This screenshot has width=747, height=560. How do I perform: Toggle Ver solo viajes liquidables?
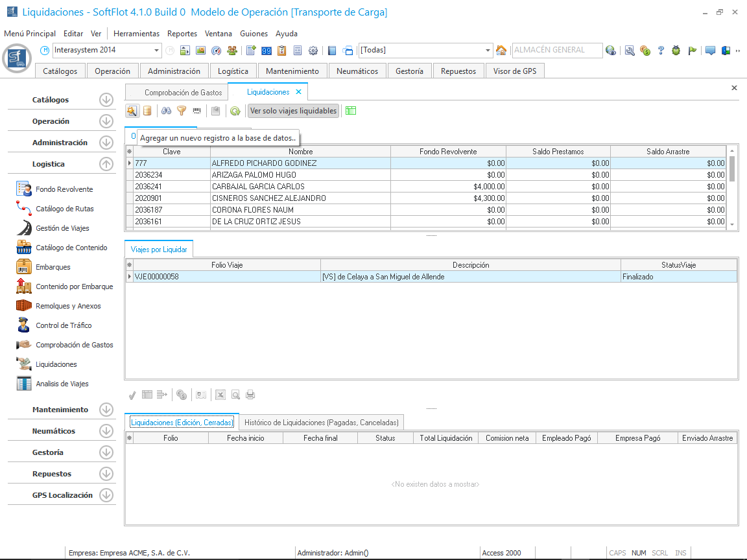tap(294, 111)
